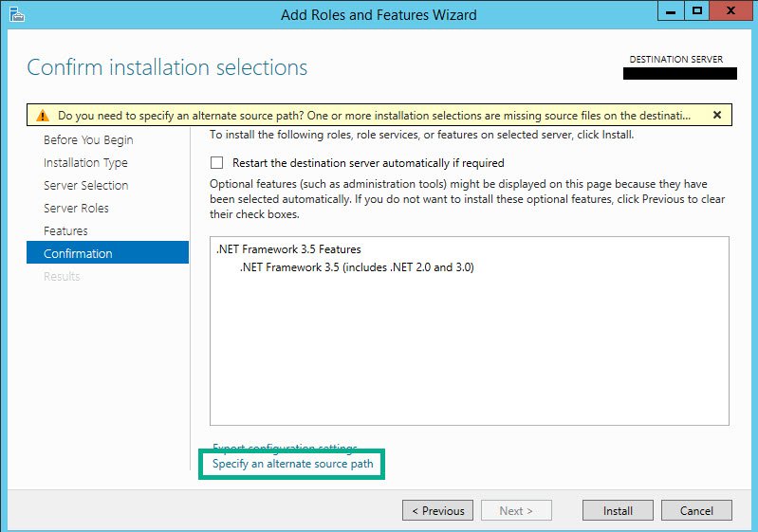Click the Install button

point(618,510)
